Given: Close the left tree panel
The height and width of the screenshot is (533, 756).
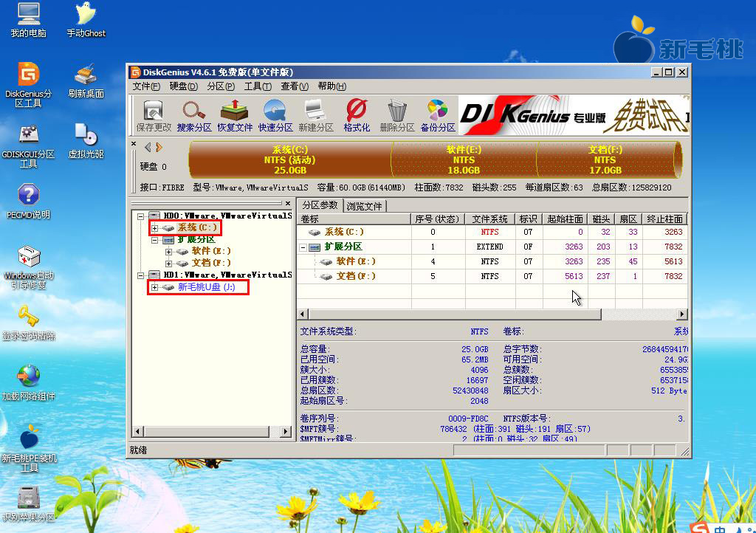Looking at the screenshot, I should 288,203.
